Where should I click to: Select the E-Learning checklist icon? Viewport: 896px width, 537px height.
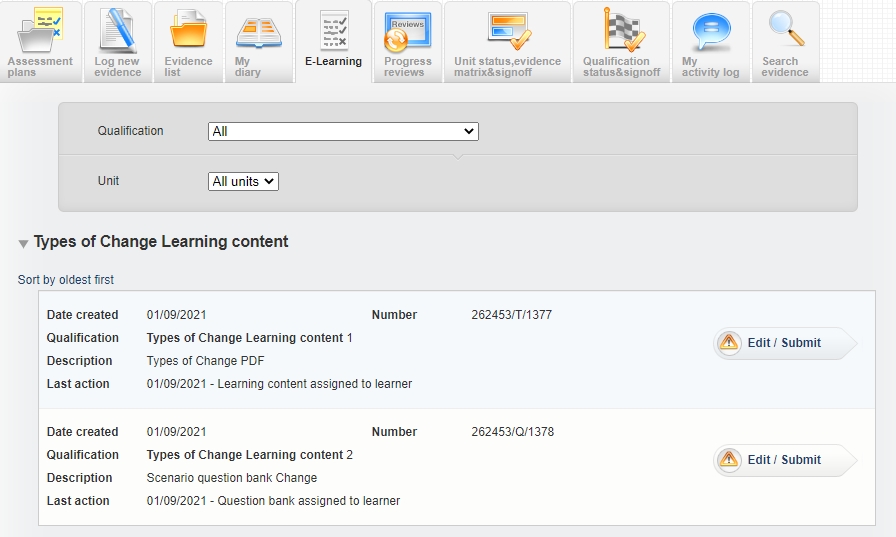[334, 30]
